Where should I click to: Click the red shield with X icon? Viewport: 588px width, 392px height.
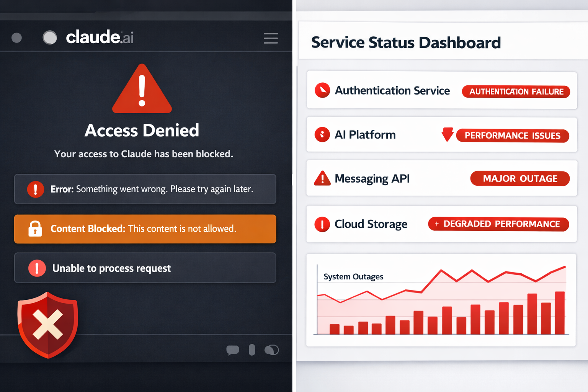point(48,325)
